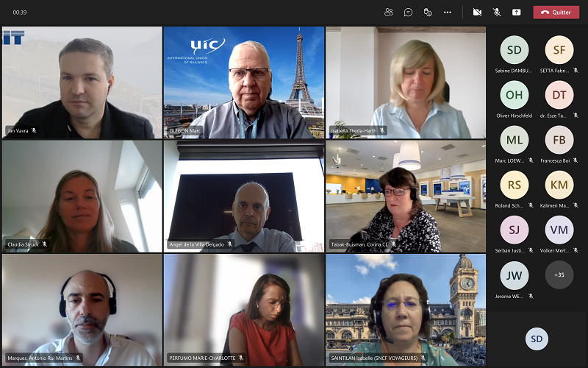Open the participants panel
The height and width of the screenshot is (368, 588).
point(388,12)
